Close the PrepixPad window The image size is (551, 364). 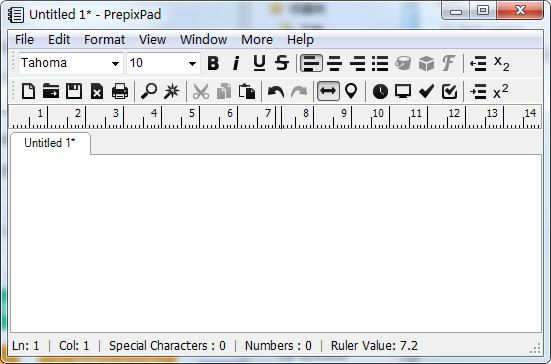coord(520,11)
